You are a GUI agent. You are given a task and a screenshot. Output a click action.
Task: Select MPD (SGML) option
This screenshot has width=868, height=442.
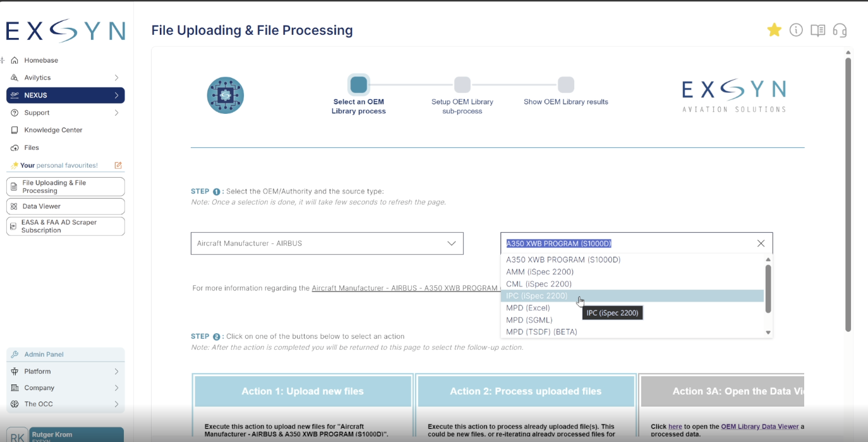tap(632, 320)
